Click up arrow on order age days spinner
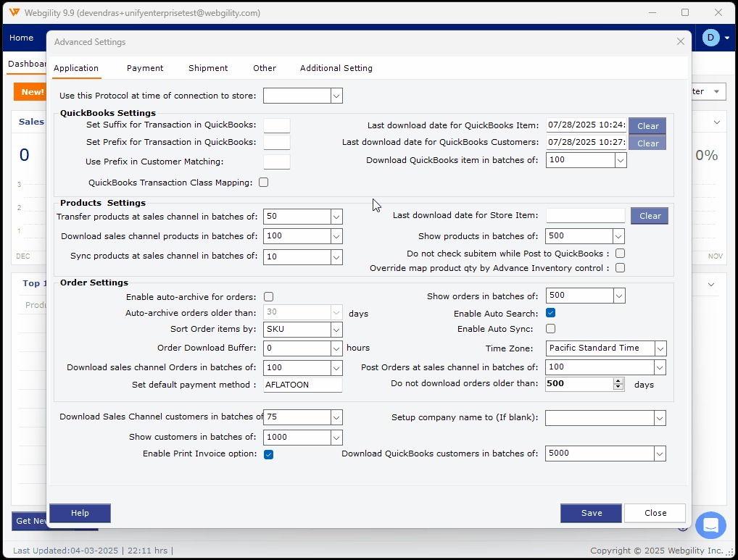Image resolution: width=738 pixels, height=560 pixels. click(x=618, y=381)
